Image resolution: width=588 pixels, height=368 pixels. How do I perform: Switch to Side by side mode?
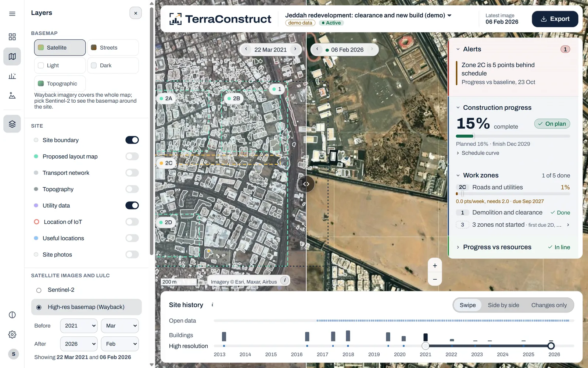click(503, 305)
